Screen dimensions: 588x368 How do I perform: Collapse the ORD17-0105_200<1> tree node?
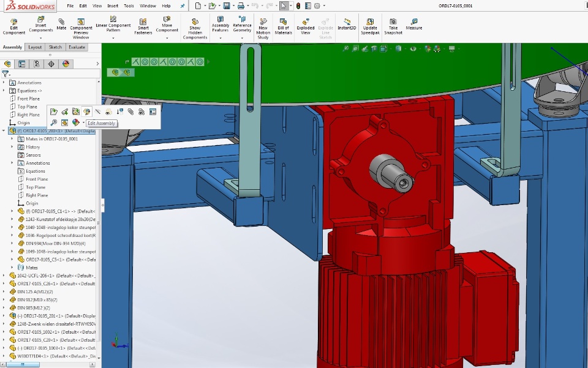pyautogui.click(x=4, y=131)
